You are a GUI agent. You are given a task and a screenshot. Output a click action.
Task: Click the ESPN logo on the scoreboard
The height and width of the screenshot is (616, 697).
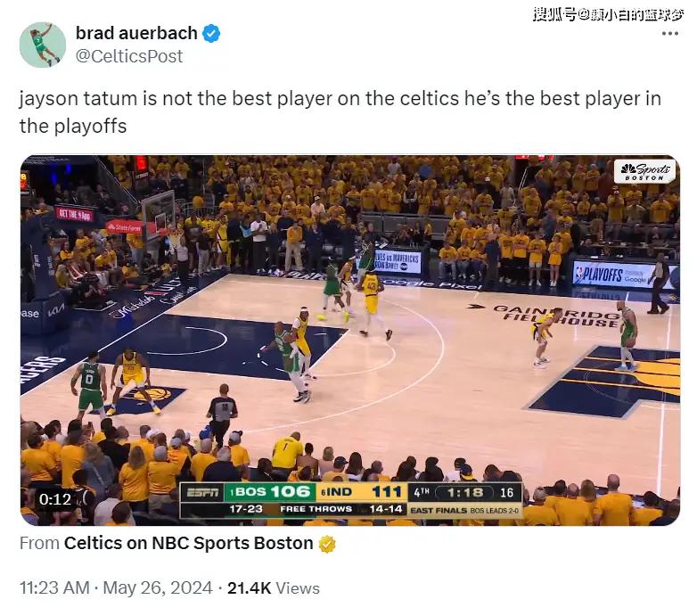202,492
